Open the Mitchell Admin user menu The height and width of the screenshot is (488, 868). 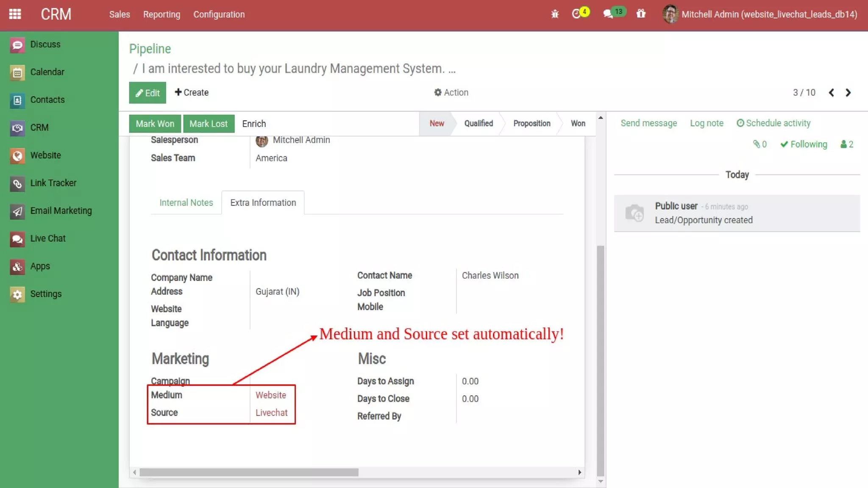(x=759, y=14)
